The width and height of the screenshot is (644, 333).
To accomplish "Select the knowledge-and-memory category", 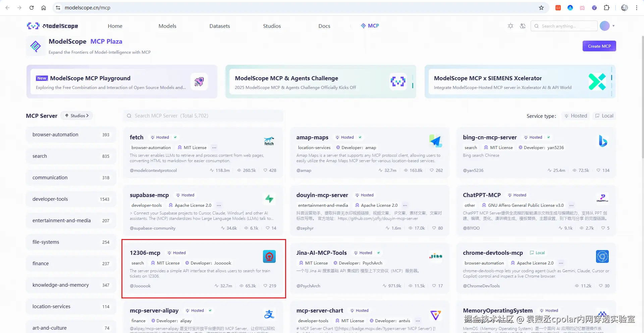I will (x=71, y=285).
